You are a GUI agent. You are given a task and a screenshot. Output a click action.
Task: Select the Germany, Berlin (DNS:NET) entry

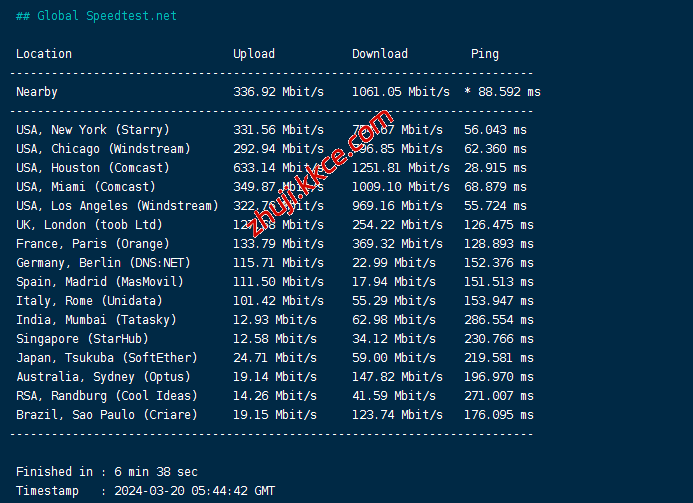tap(103, 263)
